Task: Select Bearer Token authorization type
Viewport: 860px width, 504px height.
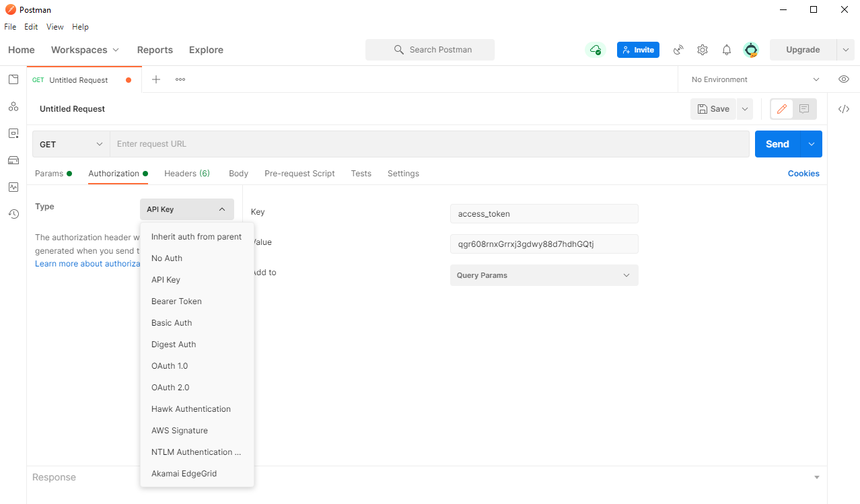Action: pyautogui.click(x=176, y=301)
